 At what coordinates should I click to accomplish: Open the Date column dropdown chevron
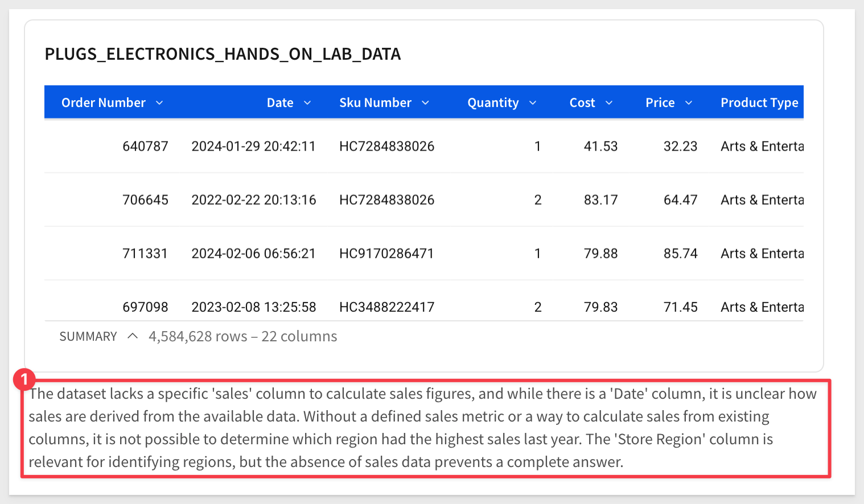[307, 103]
